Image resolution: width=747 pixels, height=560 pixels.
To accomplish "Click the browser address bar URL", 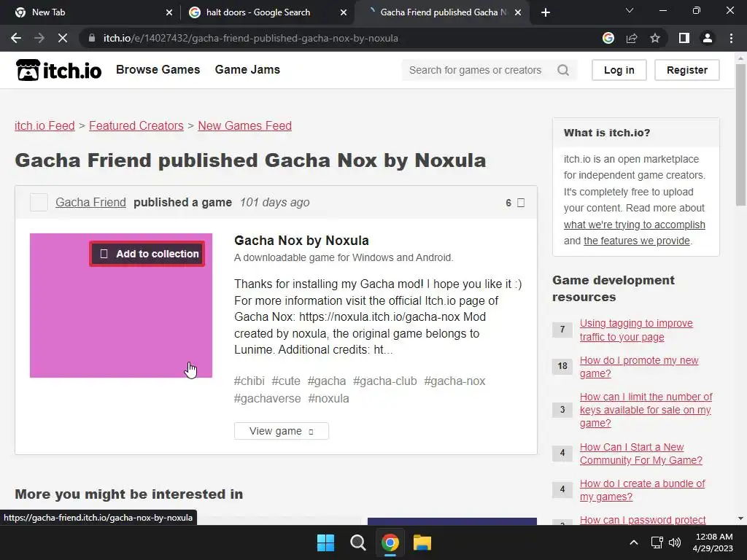I will (x=251, y=38).
